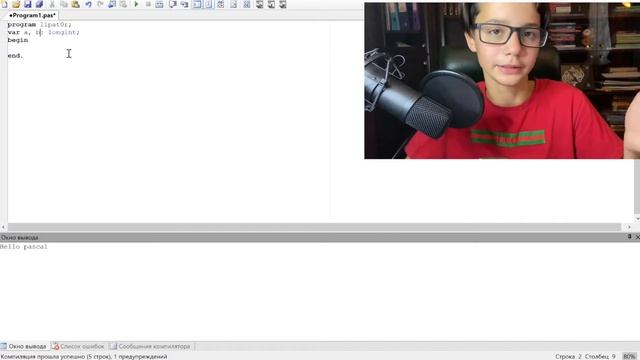Click the horizontal scrollbar right arrow
This screenshot has width=640, height=360.
pos(629,227)
